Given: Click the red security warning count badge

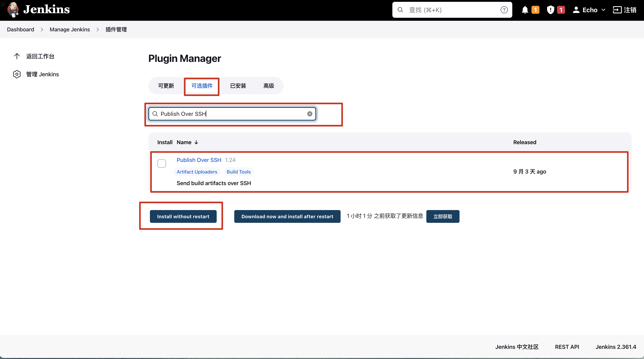Looking at the screenshot, I should click(561, 10).
